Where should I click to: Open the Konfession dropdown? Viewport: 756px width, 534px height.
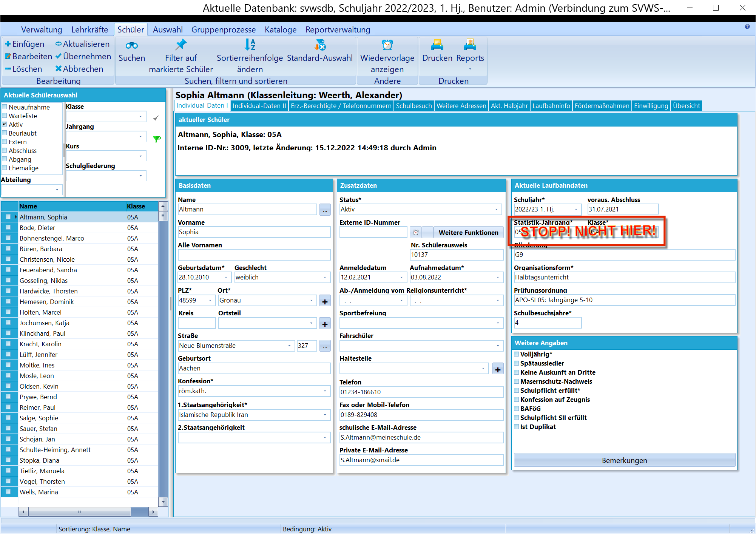325,391
